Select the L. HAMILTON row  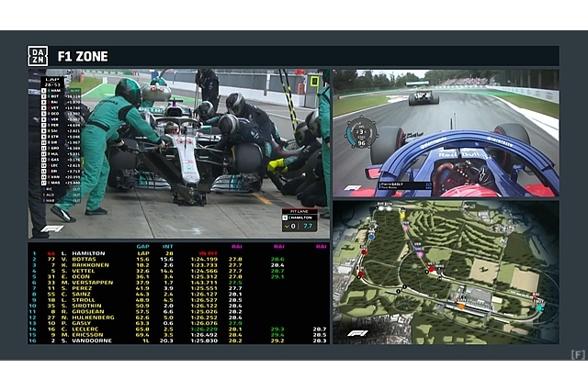pos(178,253)
